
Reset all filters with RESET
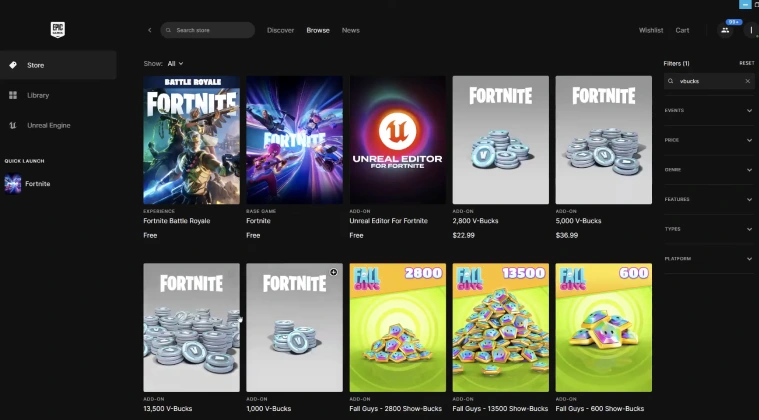pos(746,63)
